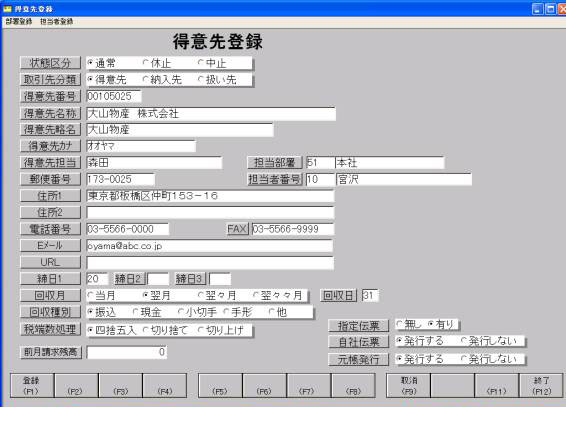Screen dimensions: 566x425
Task: Click the 終了 (F12) button
Action: tap(541, 385)
